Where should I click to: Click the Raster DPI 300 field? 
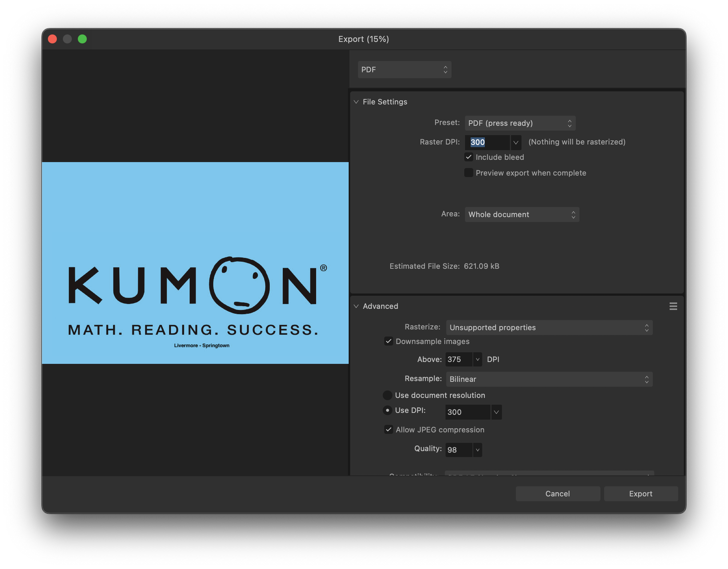[487, 142]
